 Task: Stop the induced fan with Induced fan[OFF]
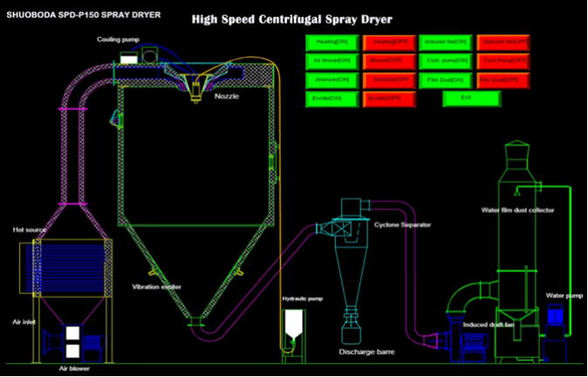503,43
